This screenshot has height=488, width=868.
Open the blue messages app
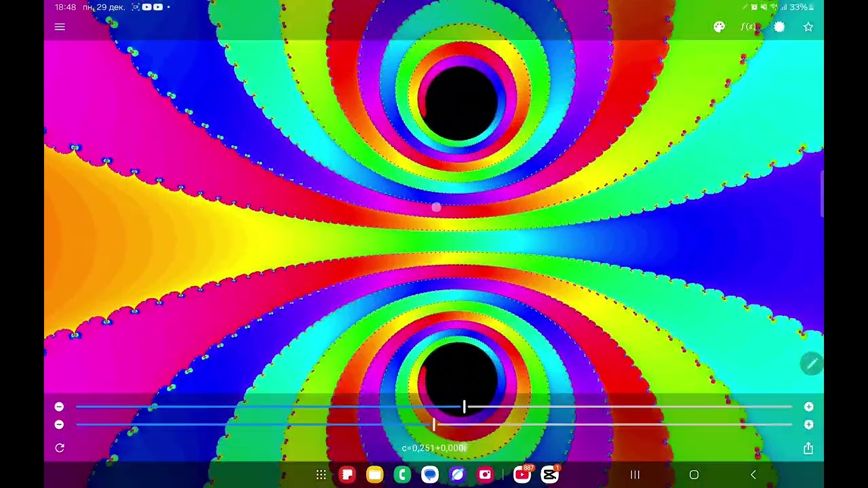coord(430,475)
